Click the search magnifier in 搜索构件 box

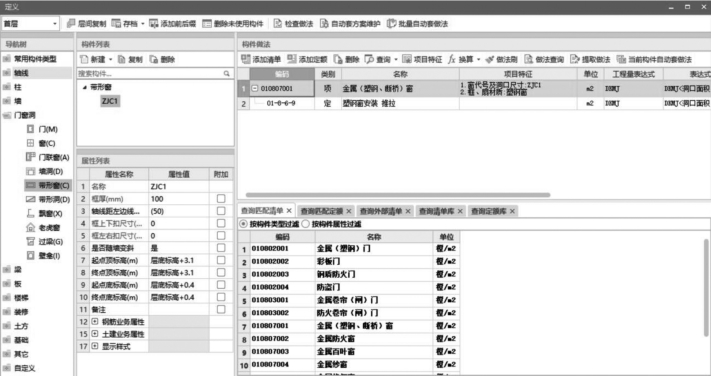[x=226, y=73]
